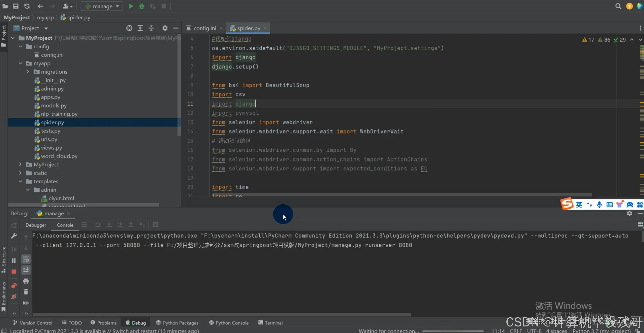Viewport: 644px width, 333px height.
Task: Collapse the templates folder
Action: [x=21, y=181]
